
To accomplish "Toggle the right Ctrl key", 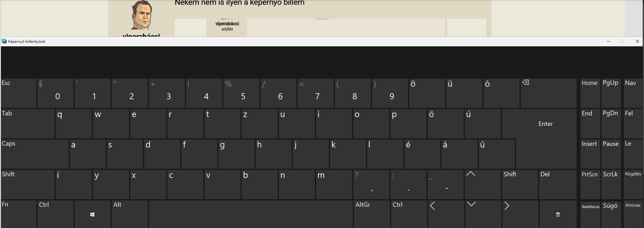I will 408,214.
